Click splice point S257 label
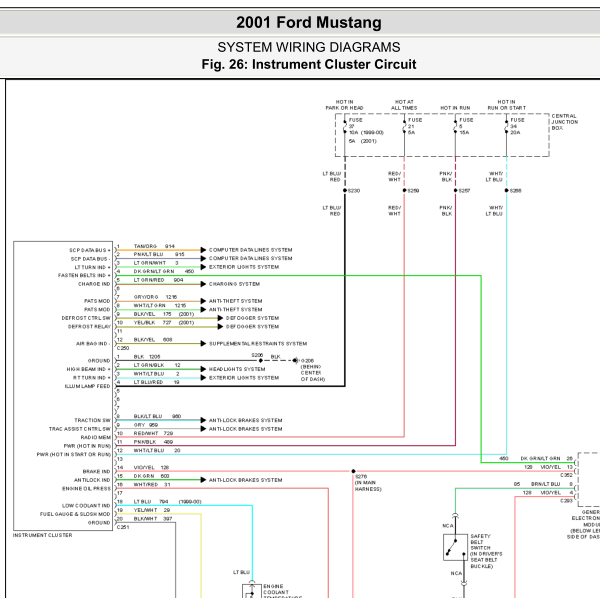This screenshot has width=600, height=598. click(x=465, y=191)
